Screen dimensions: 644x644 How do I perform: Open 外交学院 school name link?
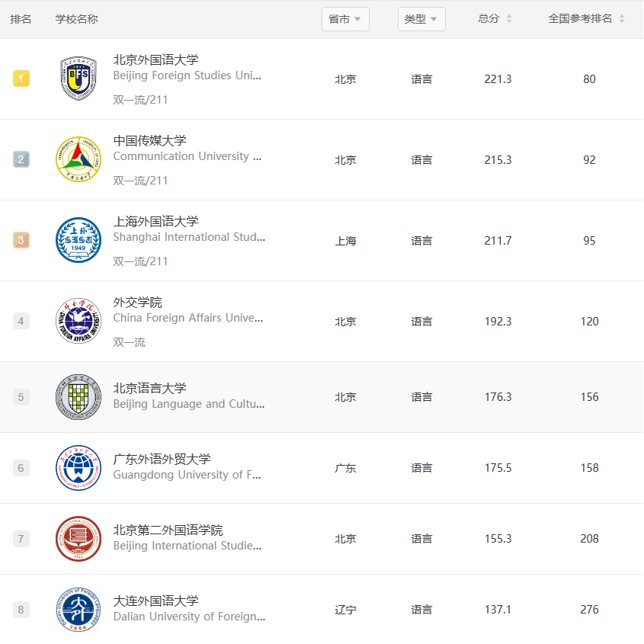tap(138, 303)
